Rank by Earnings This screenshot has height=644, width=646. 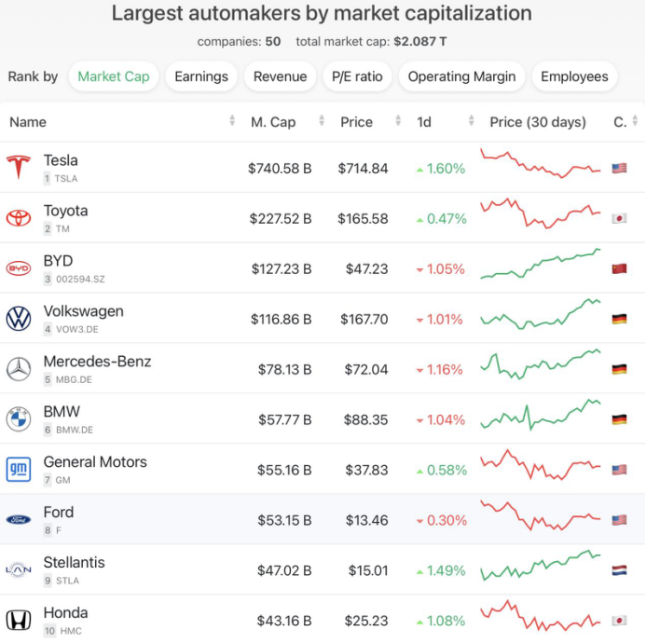pos(201,76)
